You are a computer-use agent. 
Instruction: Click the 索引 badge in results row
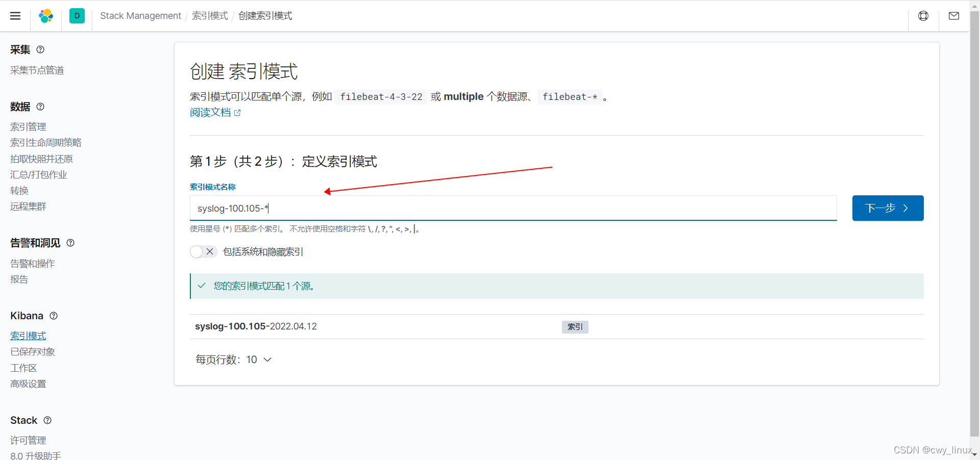(x=575, y=327)
